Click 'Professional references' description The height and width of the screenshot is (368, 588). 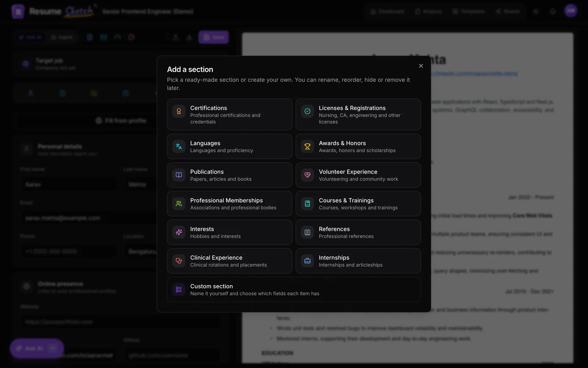tap(346, 237)
